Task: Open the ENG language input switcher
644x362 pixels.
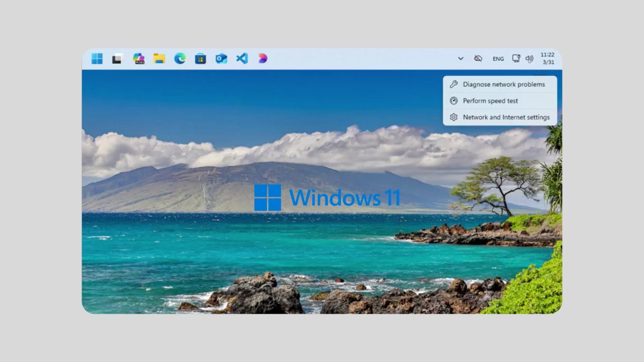Action: pyautogui.click(x=498, y=59)
